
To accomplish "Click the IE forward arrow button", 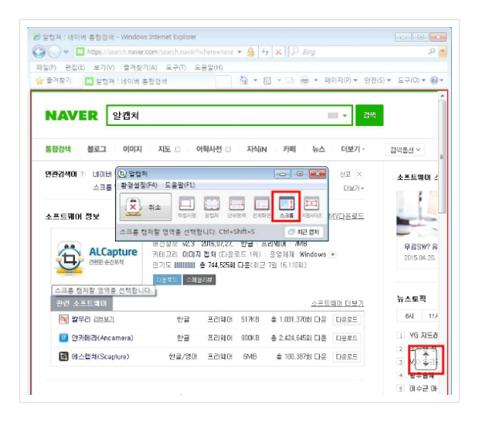I will 54,52.
